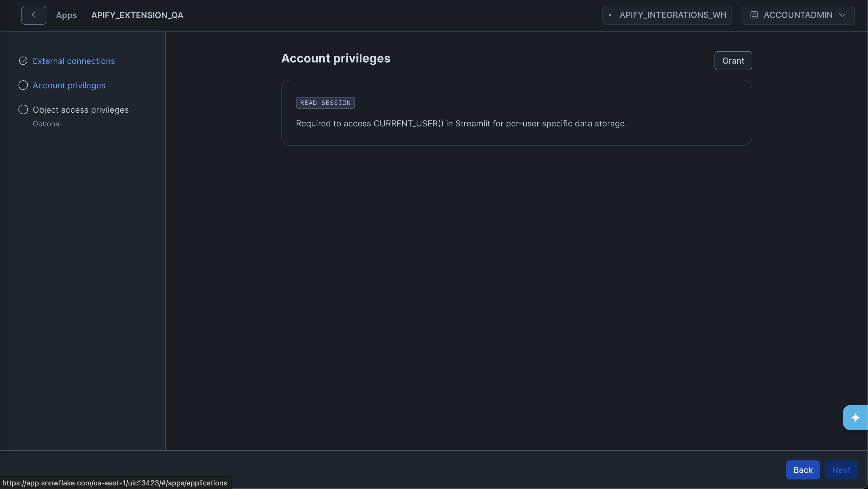Click the Apps breadcrumb item
868x489 pixels.
[x=66, y=15]
